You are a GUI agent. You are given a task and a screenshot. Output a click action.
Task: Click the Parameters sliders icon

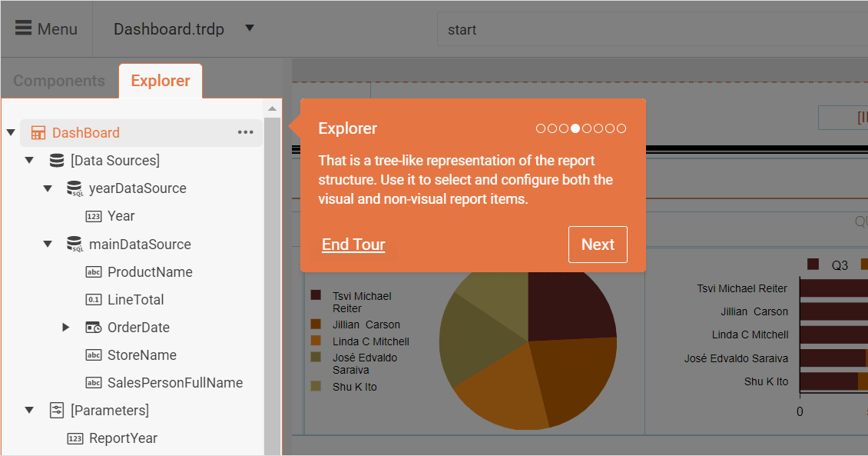(57, 411)
